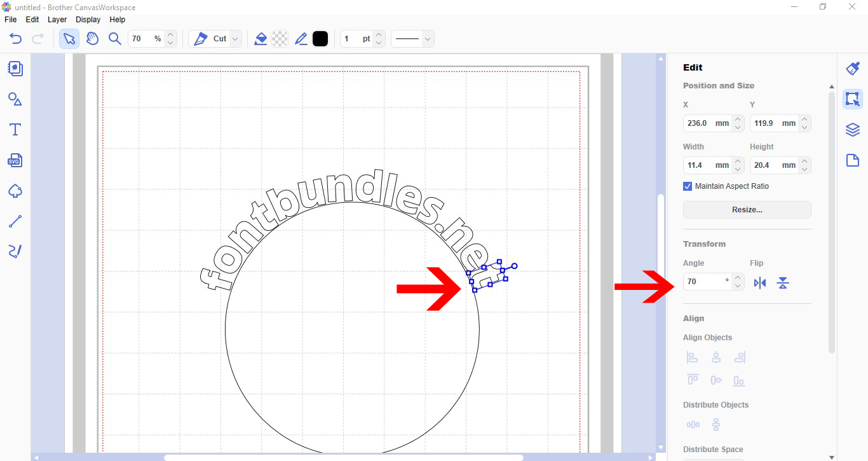Open the Shapes panel
Image resolution: width=868 pixels, height=461 pixels.
click(15, 99)
